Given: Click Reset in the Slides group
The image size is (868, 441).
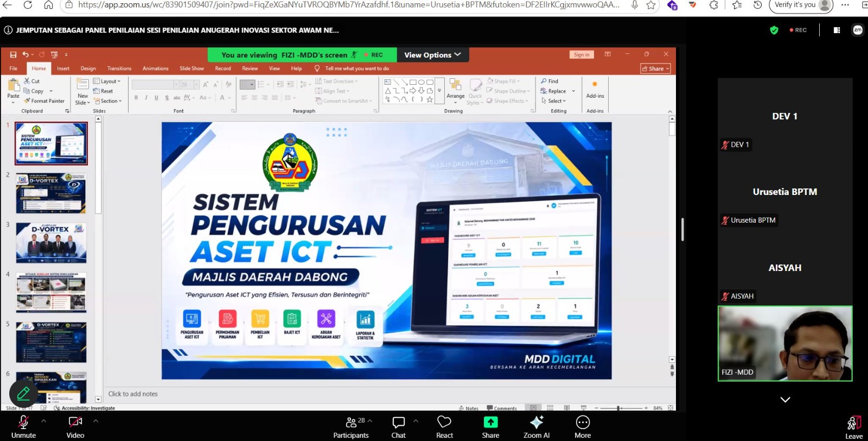Looking at the screenshot, I should [x=104, y=91].
